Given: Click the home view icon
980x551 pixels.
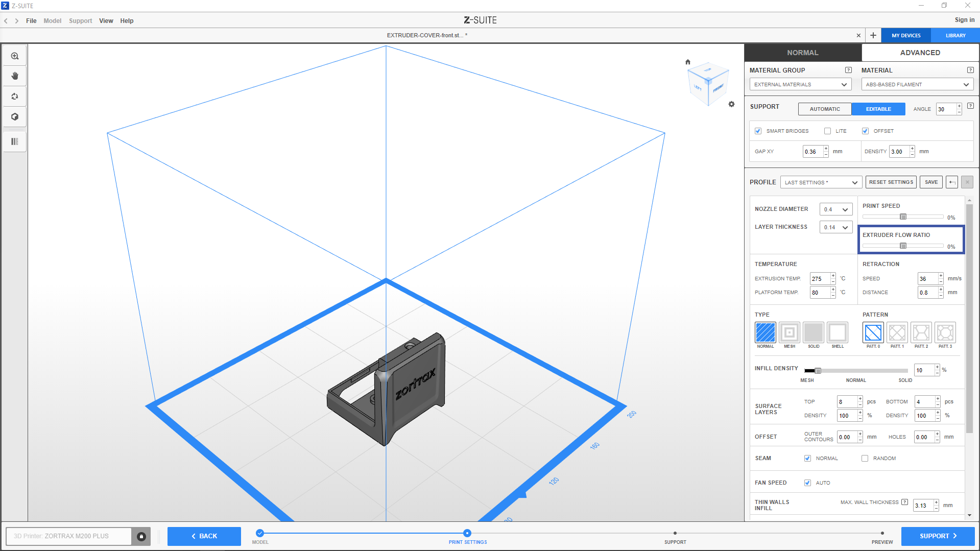Looking at the screenshot, I should click(x=688, y=62).
